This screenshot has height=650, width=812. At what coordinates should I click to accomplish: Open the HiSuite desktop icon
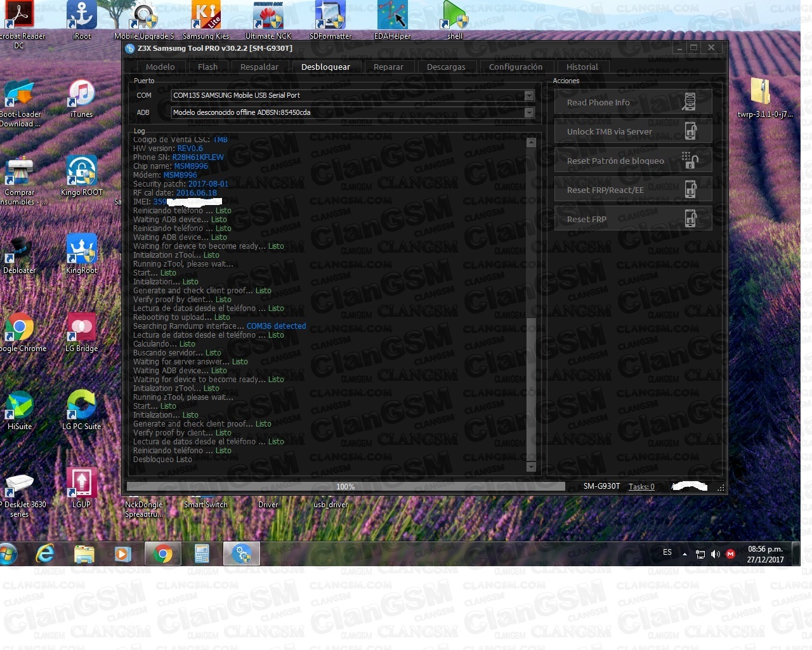click(20, 411)
